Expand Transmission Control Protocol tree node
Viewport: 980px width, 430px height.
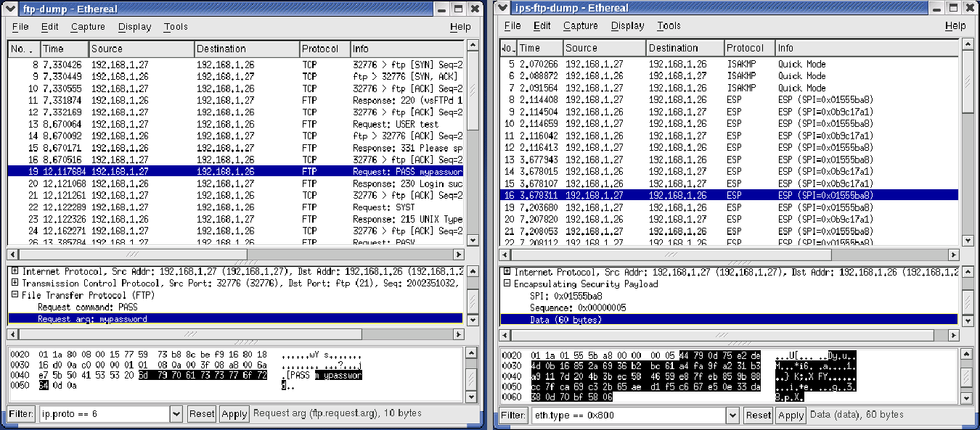click(15, 284)
